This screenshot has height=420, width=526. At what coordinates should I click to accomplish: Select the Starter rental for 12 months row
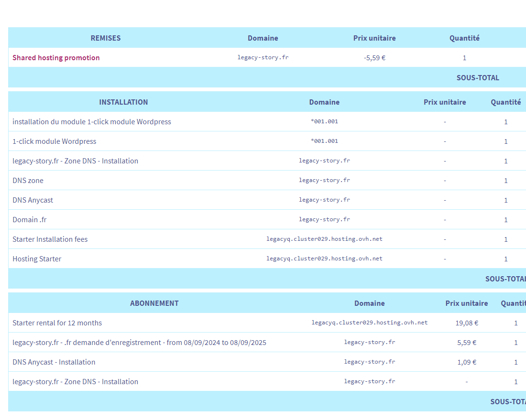click(x=57, y=323)
